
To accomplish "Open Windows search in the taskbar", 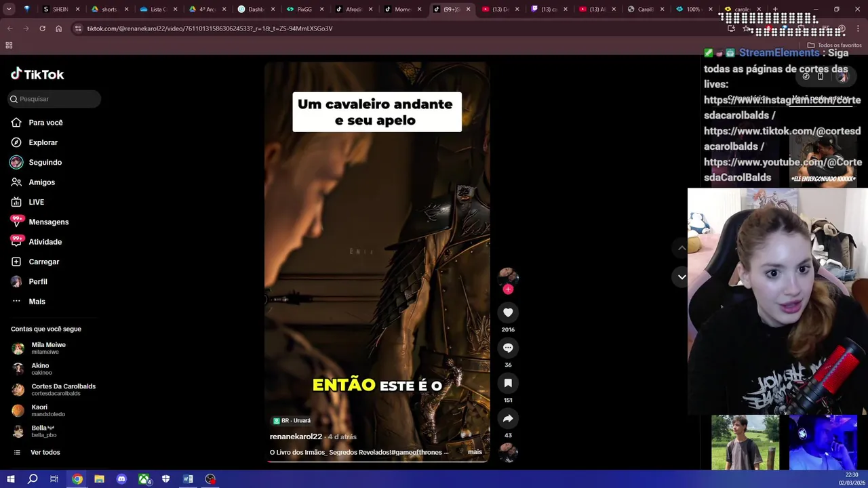I will [33, 479].
